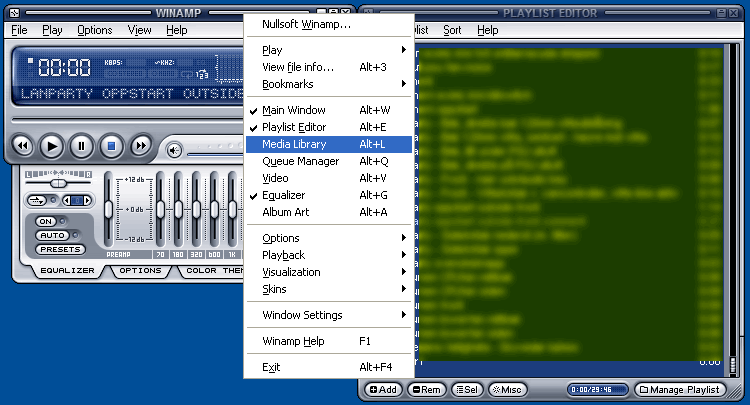The image size is (750, 405).
Task: Click the 123 shuffle indicator in display
Action: tap(202, 75)
